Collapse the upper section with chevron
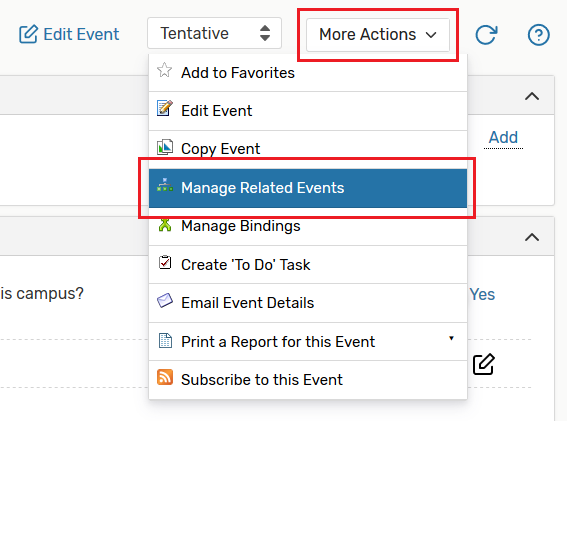 pyautogui.click(x=532, y=96)
